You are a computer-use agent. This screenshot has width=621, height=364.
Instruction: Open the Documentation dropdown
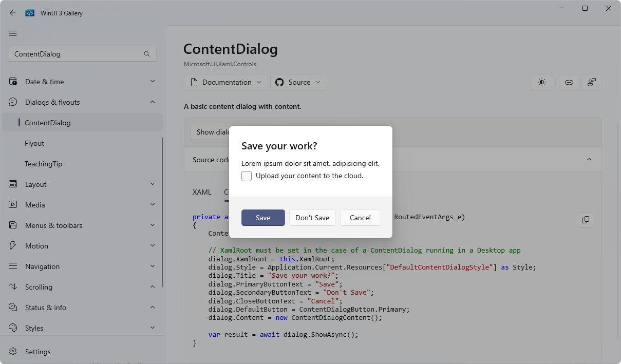tap(225, 82)
